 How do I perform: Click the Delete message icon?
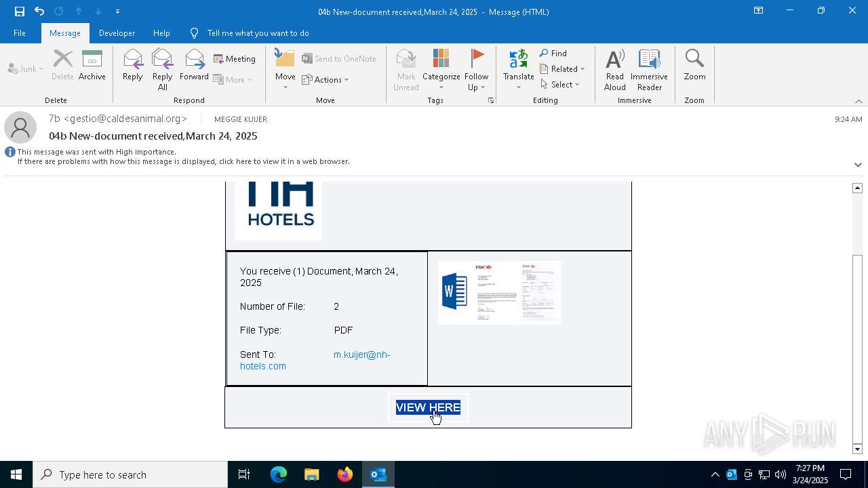click(62, 66)
